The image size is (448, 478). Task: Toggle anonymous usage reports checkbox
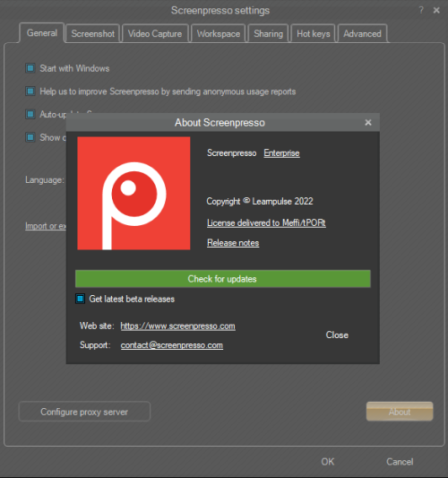click(x=30, y=91)
